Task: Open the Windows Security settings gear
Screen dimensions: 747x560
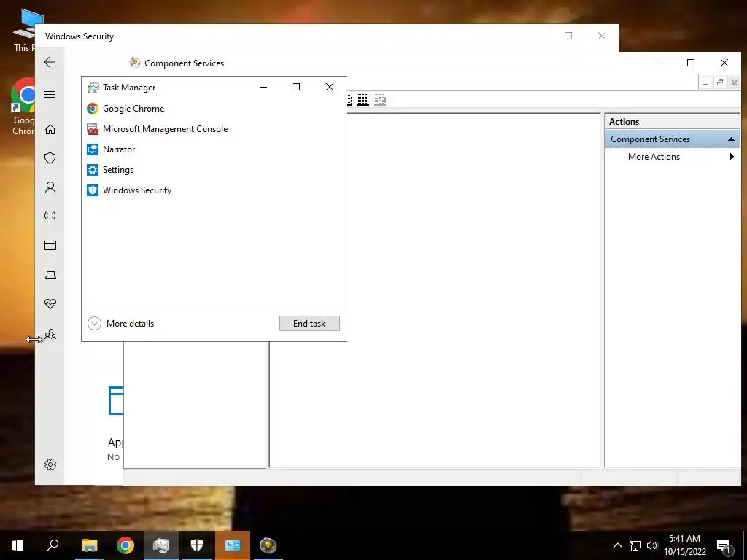Action: pos(50,464)
